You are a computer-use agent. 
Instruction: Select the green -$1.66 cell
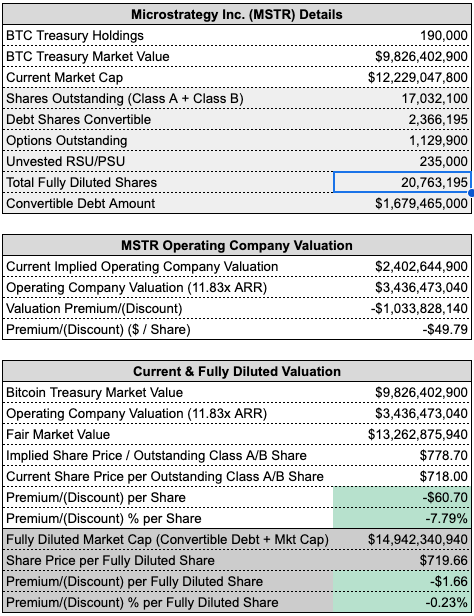402,581
